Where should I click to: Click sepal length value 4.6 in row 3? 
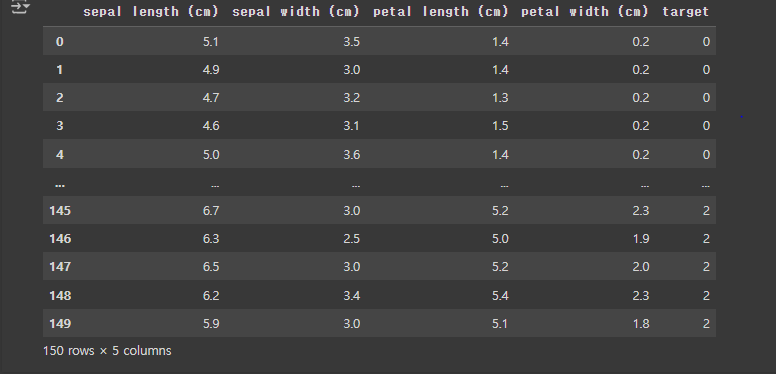[211, 126]
